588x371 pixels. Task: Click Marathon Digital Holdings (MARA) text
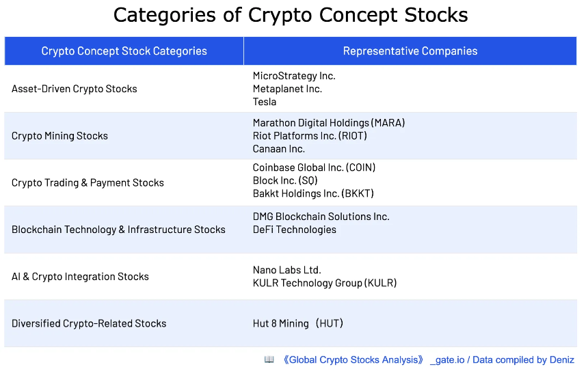click(329, 123)
